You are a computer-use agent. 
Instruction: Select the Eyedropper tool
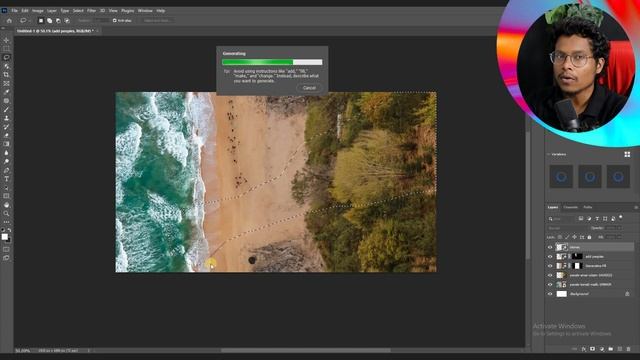pyautogui.click(x=6, y=92)
